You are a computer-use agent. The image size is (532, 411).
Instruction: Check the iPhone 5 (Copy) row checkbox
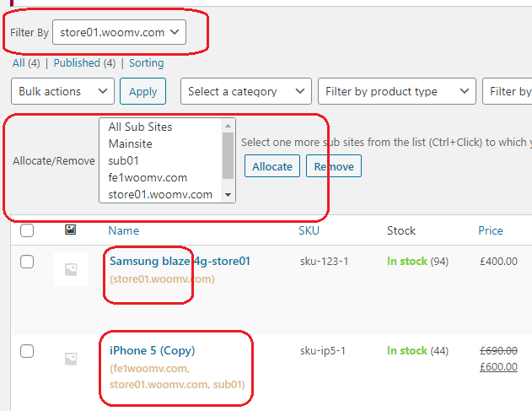[x=27, y=350]
